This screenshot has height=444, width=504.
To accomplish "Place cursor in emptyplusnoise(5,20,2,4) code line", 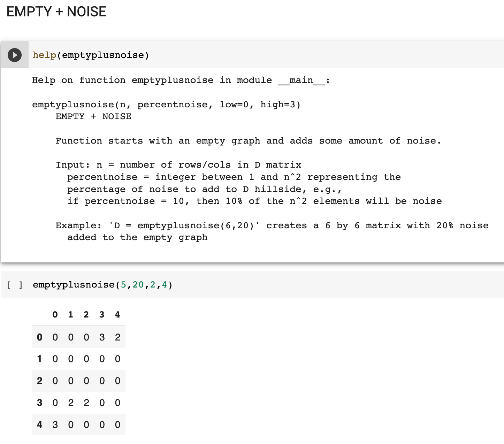I will pos(102,285).
